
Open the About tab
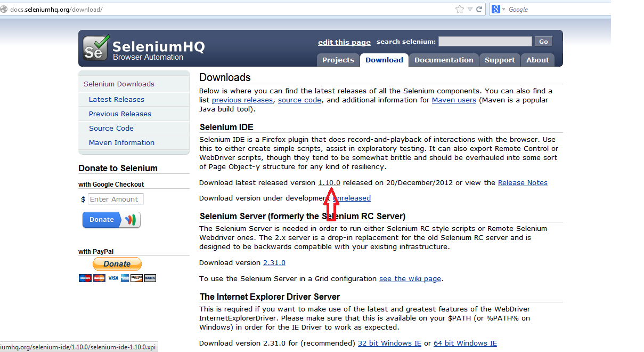click(x=537, y=60)
